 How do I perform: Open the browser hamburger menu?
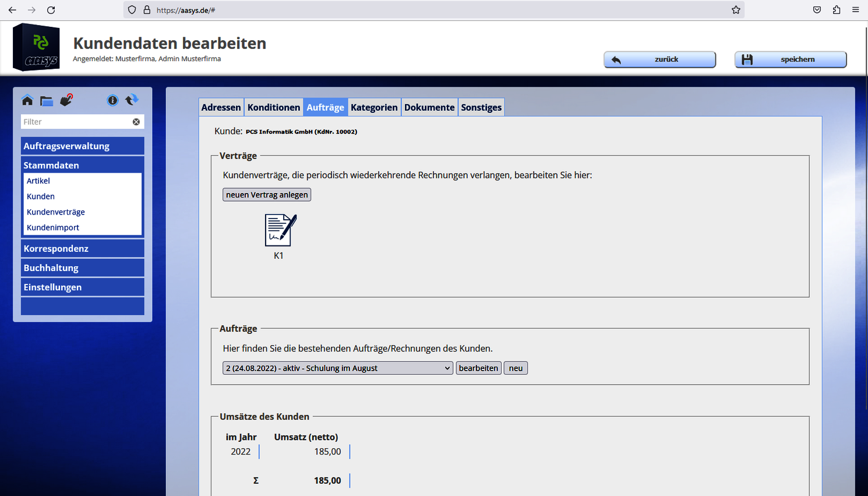[855, 10]
